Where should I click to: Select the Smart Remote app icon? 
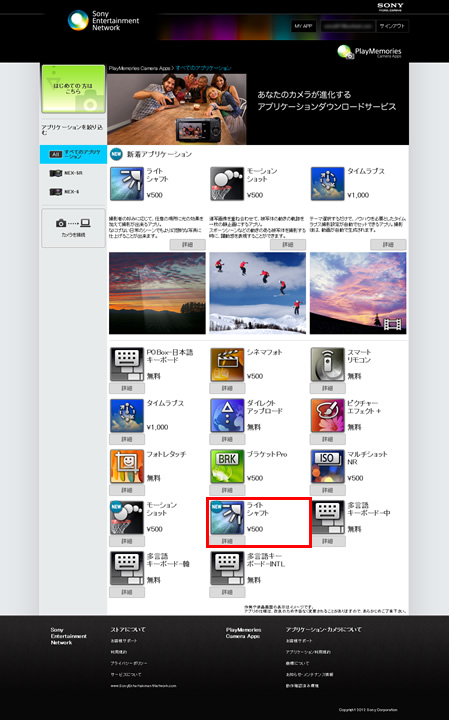click(327, 365)
